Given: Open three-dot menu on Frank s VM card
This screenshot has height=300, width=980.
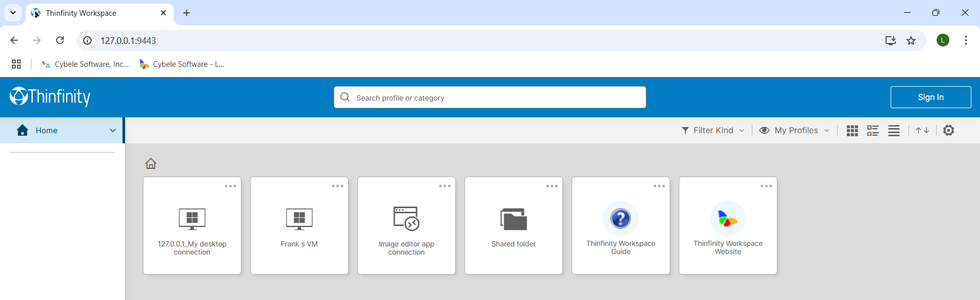Looking at the screenshot, I should (337, 186).
